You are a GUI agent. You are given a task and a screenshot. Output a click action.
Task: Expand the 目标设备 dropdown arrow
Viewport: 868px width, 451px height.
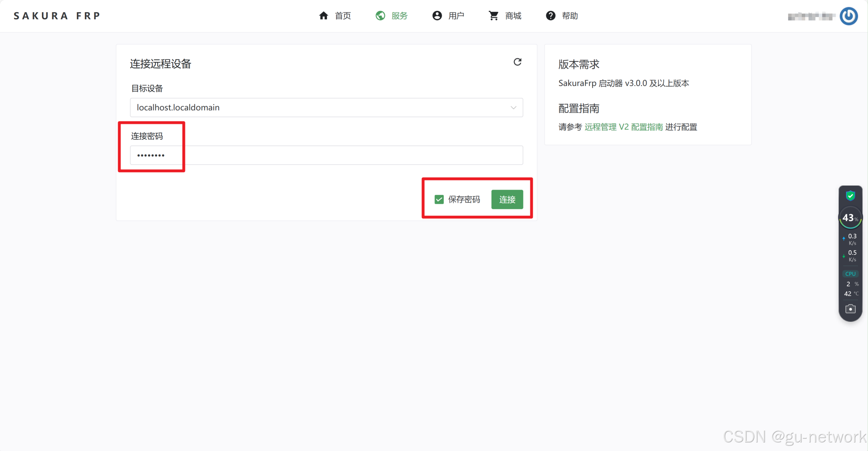coord(513,107)
